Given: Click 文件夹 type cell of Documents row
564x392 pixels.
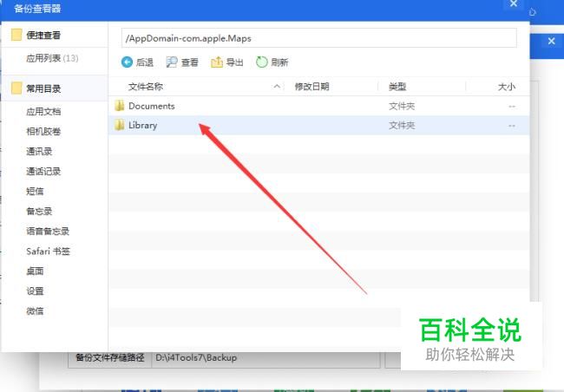Looking at the screenshot, I should click(x=402, y=106).
